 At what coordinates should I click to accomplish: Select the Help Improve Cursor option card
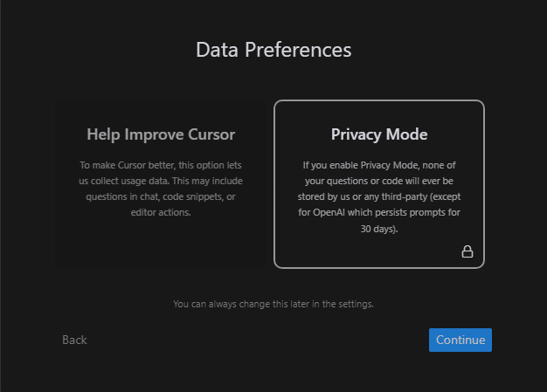(161, 183)
